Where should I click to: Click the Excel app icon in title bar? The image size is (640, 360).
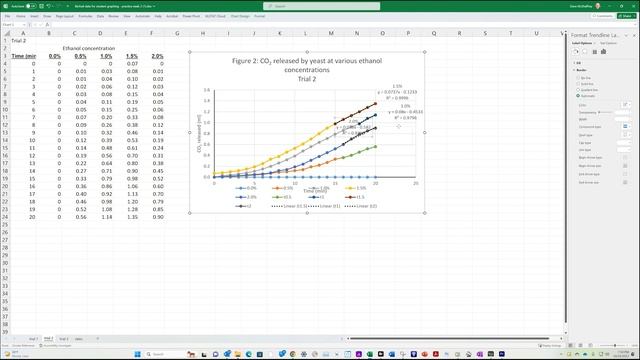point(5,6)
